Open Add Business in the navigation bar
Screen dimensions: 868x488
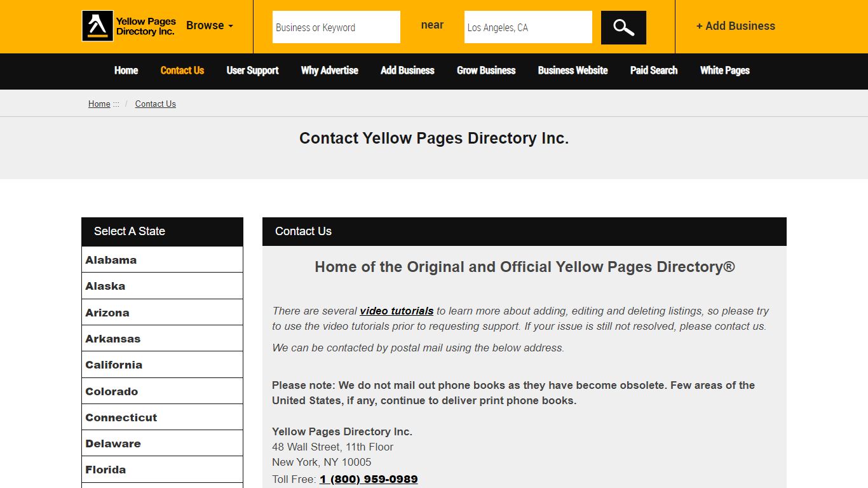pyautogui.click(x=407, y=71)
